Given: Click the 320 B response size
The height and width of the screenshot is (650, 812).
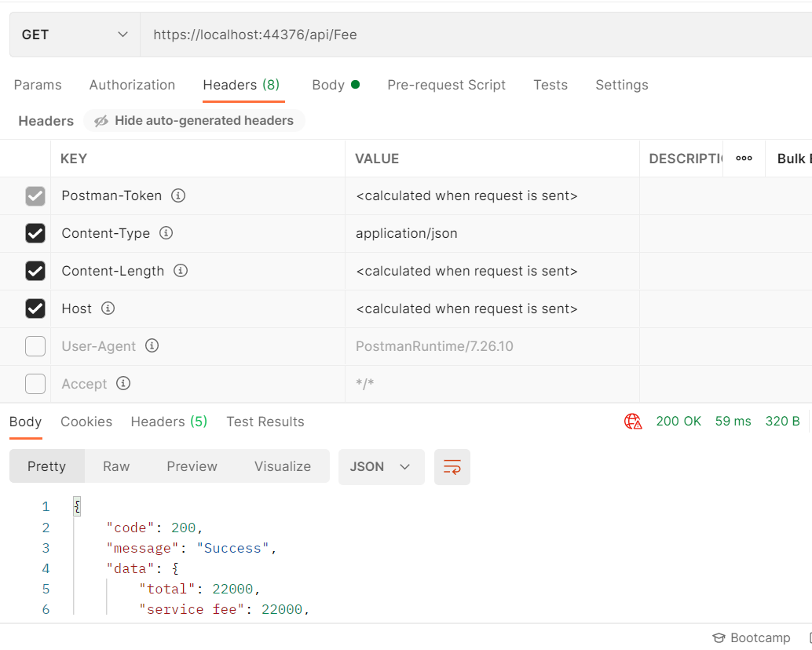Looking at the screenshot, I should pos(782,422).
